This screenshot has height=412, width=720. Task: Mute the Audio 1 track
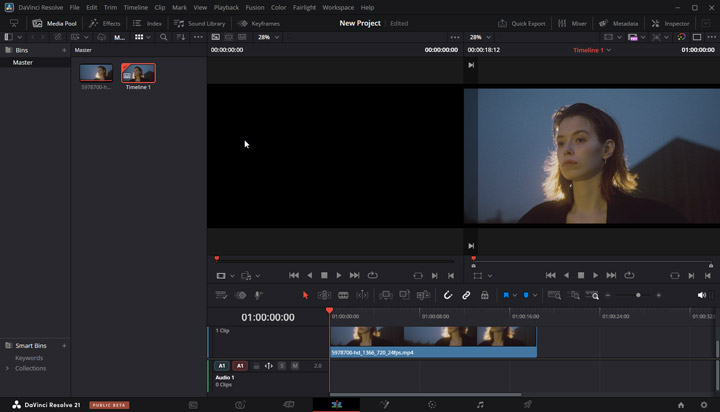pyautogui.click(x=295, y=366)
